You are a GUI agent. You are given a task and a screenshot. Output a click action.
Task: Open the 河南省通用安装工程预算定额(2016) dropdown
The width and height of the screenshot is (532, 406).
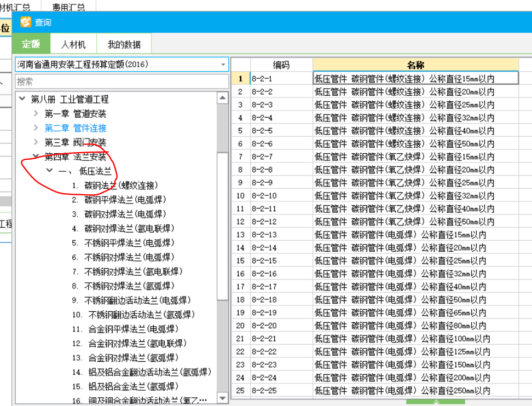[122, 65]
